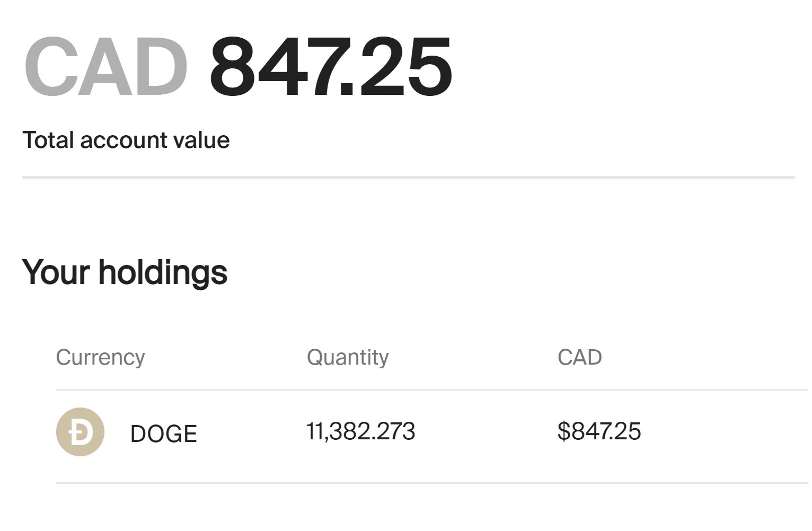Viewport: 812px width, 531px height.
Task: Click the white D inside the Dogecoin logo
Action: coord(80,432)
